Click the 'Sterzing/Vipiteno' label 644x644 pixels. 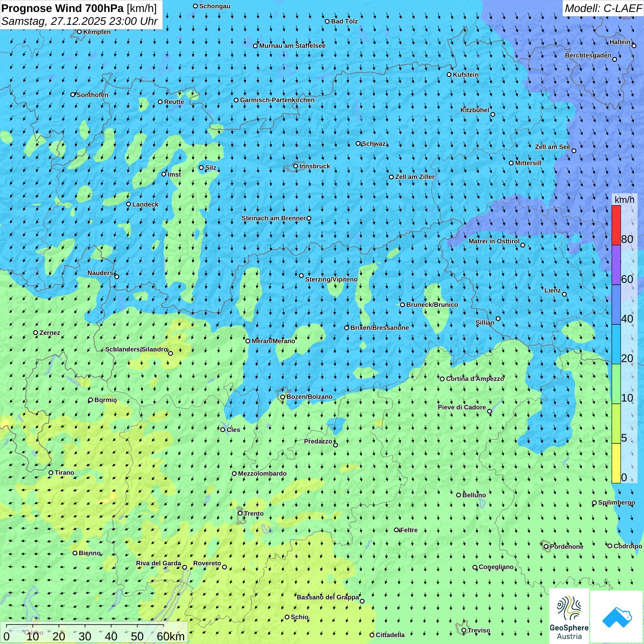[x=331, y=279]
